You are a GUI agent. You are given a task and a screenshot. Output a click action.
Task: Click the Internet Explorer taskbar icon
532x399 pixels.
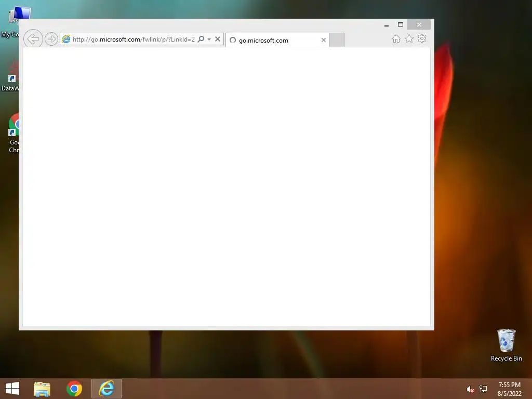click(x=107, y=389)
